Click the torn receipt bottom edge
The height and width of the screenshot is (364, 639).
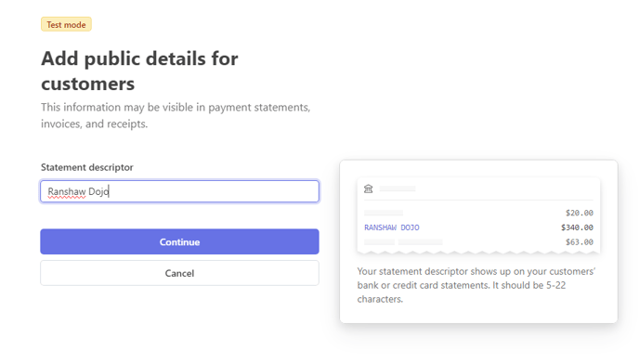coord(478,253)
